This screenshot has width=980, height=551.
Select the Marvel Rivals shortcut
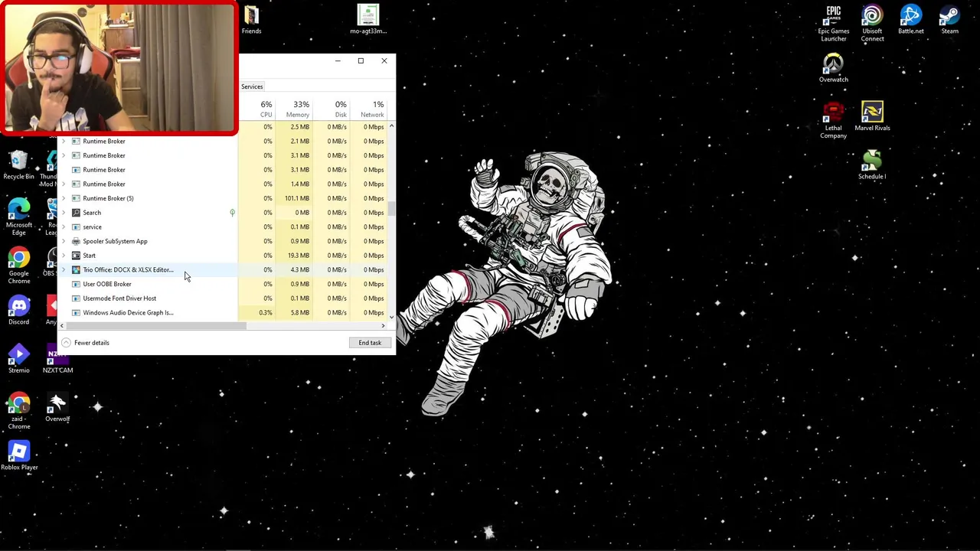872,116
